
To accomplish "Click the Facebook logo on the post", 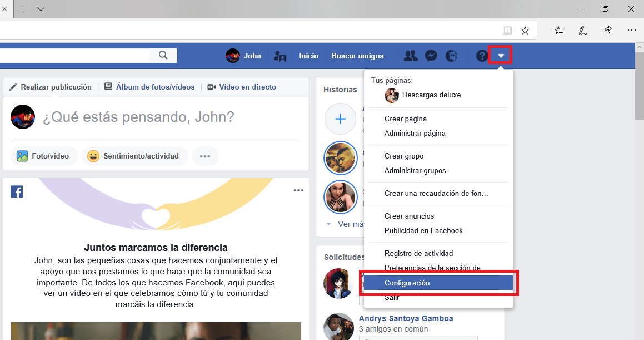I will click(x=17, y=191).
